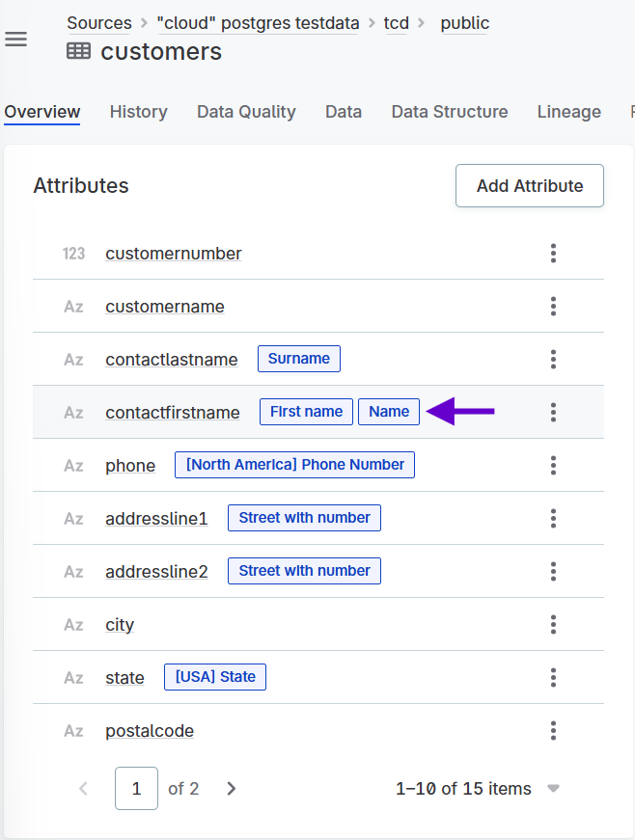
Task: Click the Az type icon beside customername
Action: pyautogui.click(x=73, y=306)
